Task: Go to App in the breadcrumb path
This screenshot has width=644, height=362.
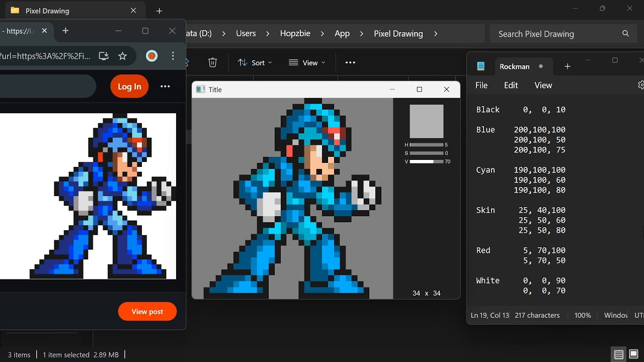Action: (342, 34)
